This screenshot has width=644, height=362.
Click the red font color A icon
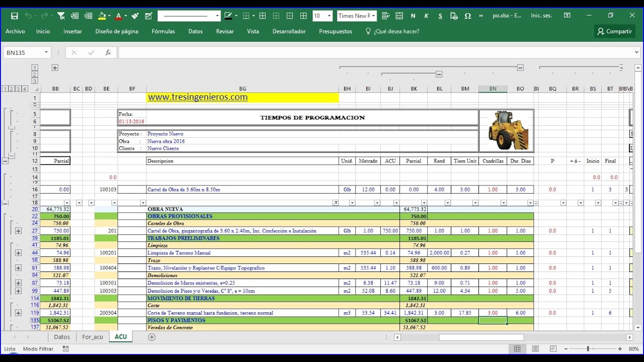click(118, 16)
